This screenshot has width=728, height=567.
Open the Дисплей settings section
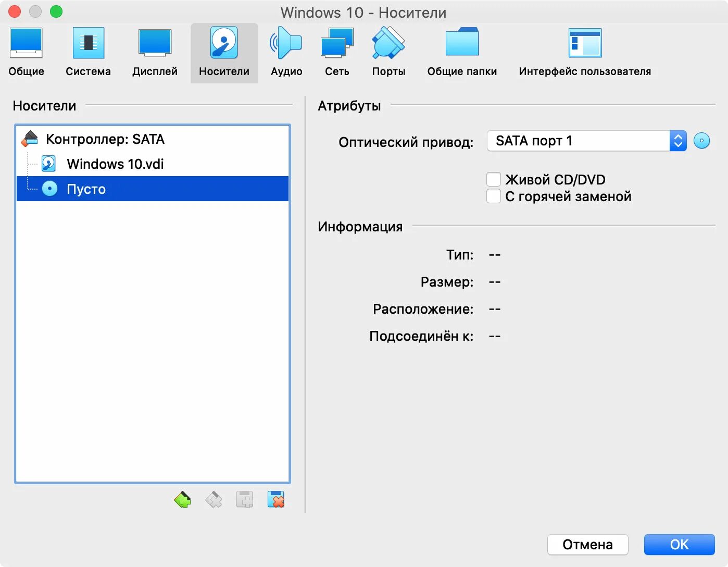tap(155, 50)
